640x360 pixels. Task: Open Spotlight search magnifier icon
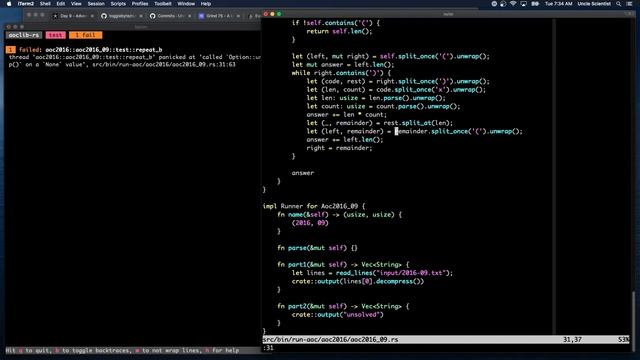click(x=619, y=4)
